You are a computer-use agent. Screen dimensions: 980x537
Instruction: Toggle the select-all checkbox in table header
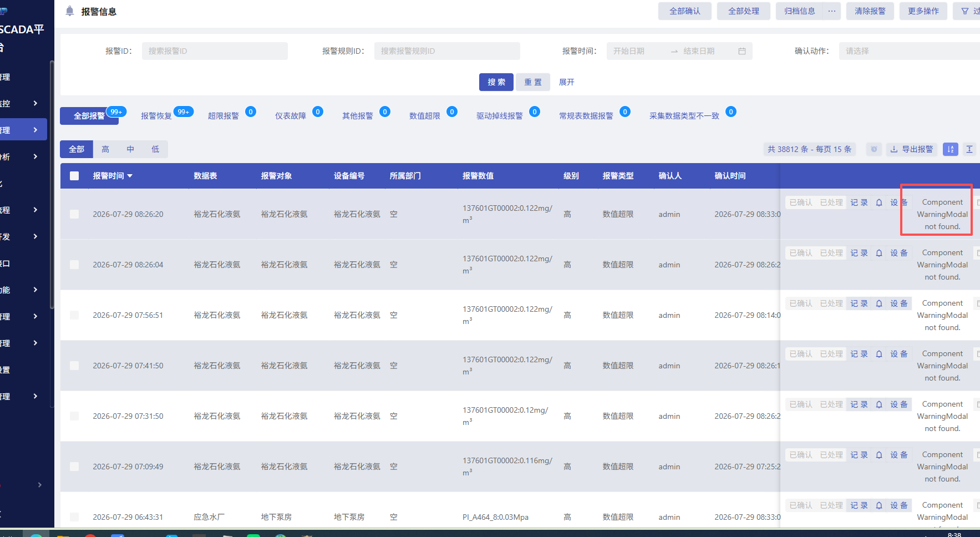(x=74, y=176)
